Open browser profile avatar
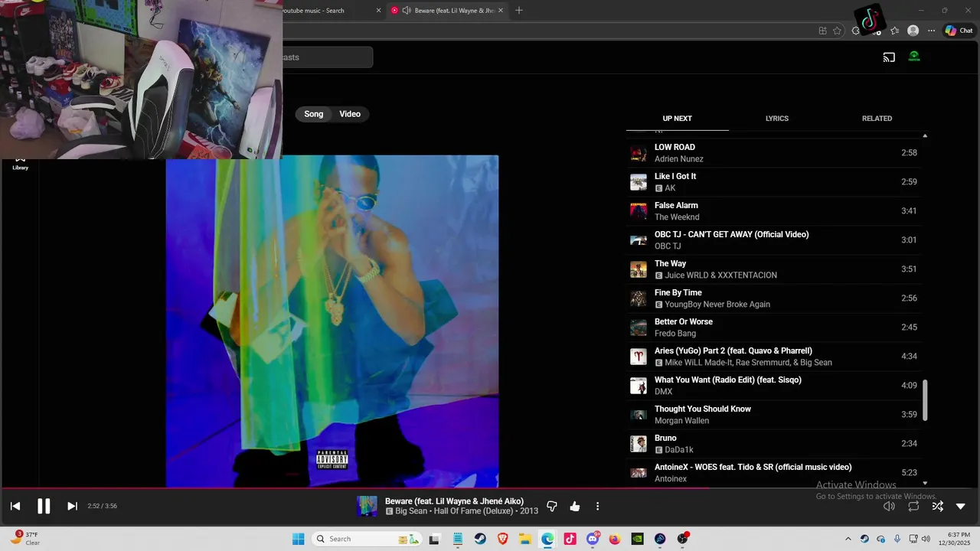 pyautogui.click(x=913, y=31)
